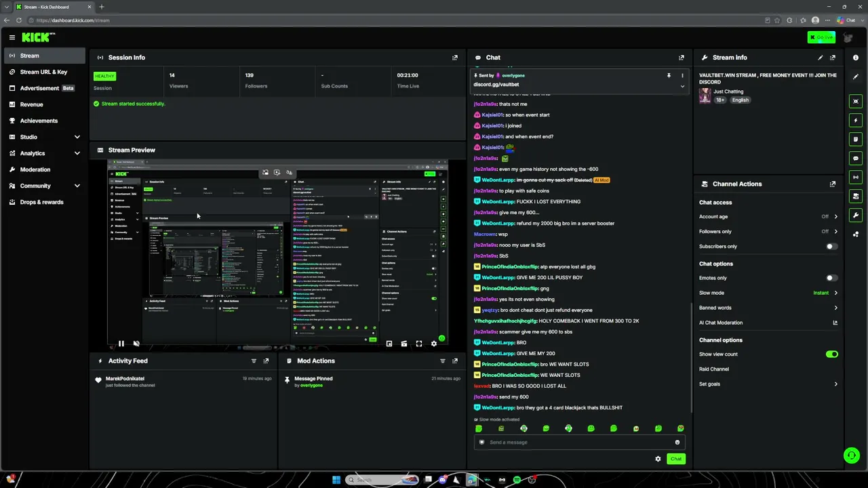Open the Achievements page

pos(45,121)
